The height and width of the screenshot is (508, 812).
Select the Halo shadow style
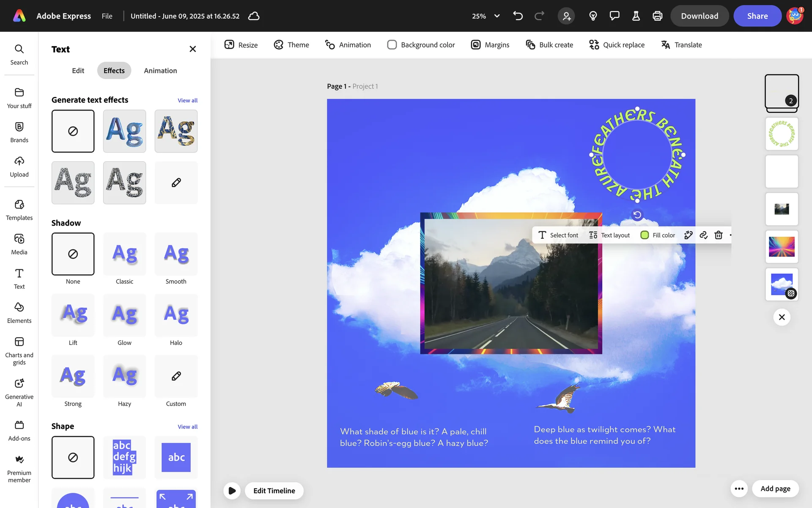click(x=176, y=315)
